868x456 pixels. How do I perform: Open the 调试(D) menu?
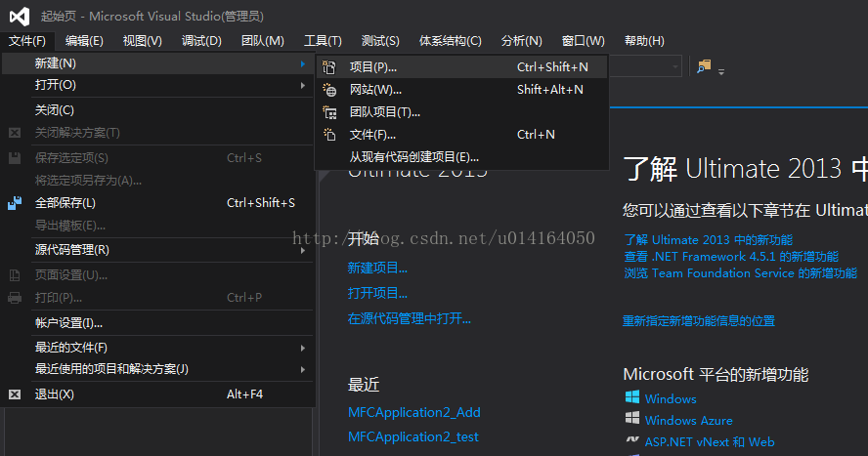coord(201,41)
